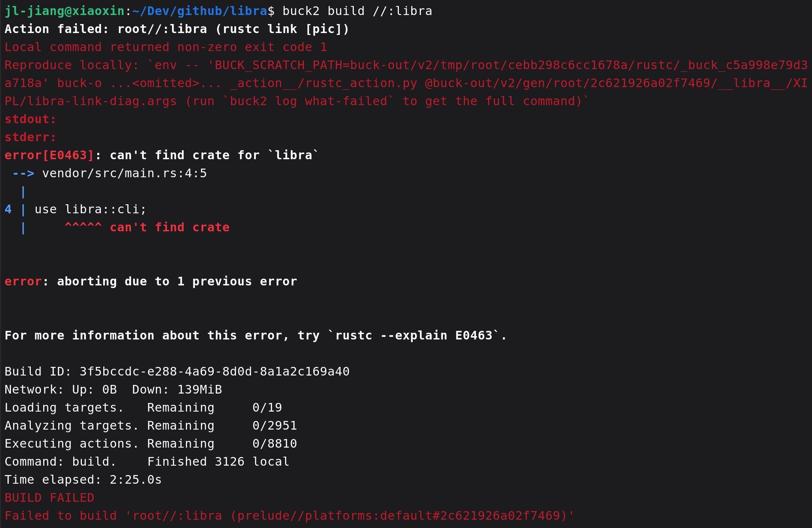Click the 'Action failed' heading line
Viewport: 812px width, 528px height.
tap(177, 29)
